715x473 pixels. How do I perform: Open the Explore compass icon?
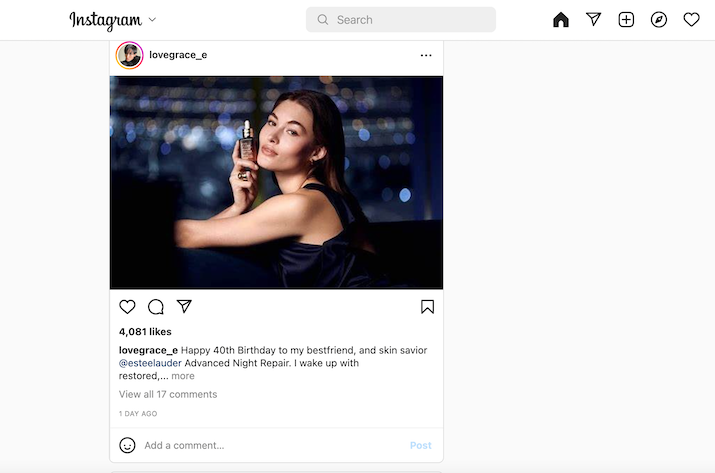pos(659,20)
